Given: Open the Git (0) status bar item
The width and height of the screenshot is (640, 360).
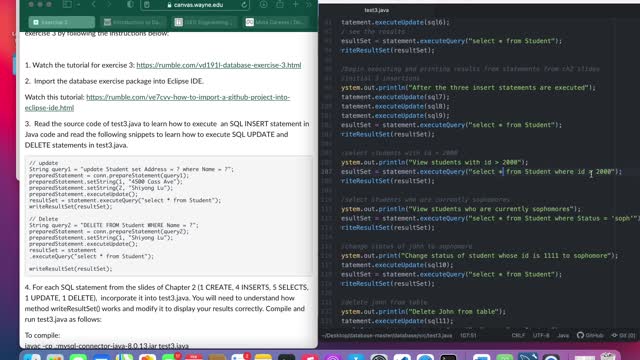Looking at the screenshot, I should 623,335.
